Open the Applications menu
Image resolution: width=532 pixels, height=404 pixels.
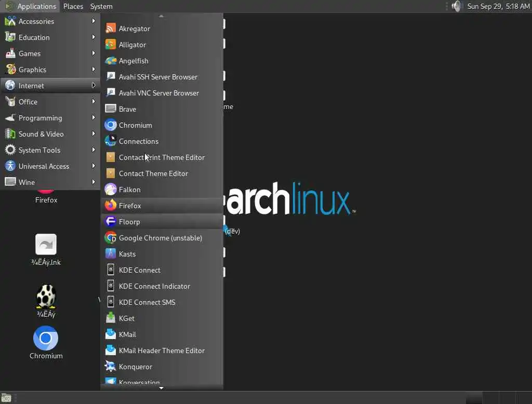[31, 6]
